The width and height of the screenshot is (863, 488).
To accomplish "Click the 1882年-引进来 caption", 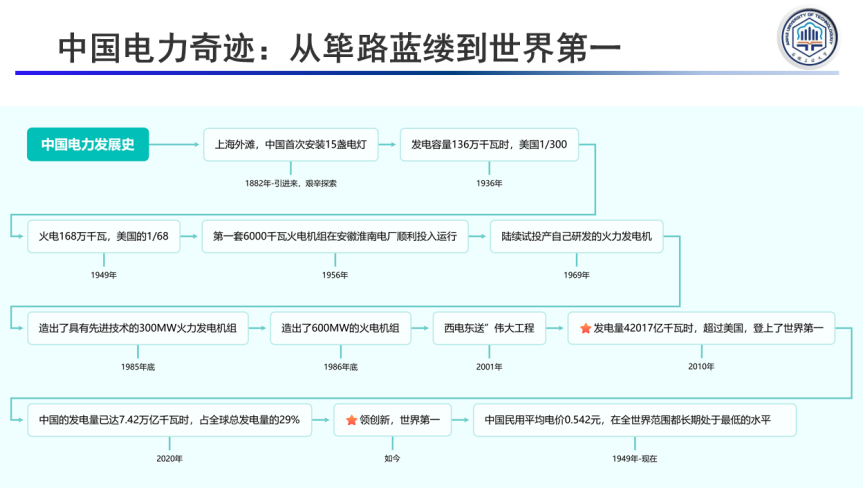I will [291, 183].
